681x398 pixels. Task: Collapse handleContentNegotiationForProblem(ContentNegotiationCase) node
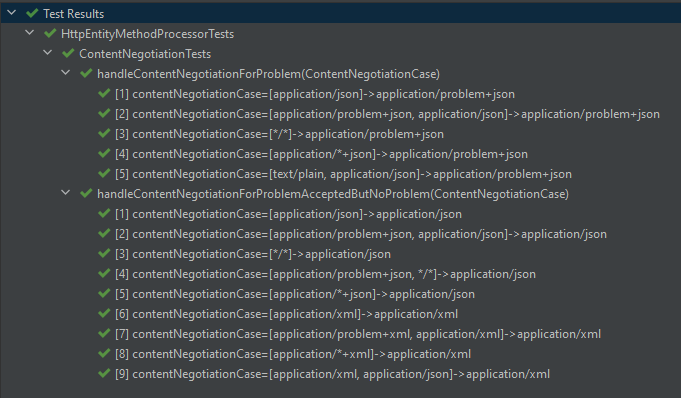66,73
